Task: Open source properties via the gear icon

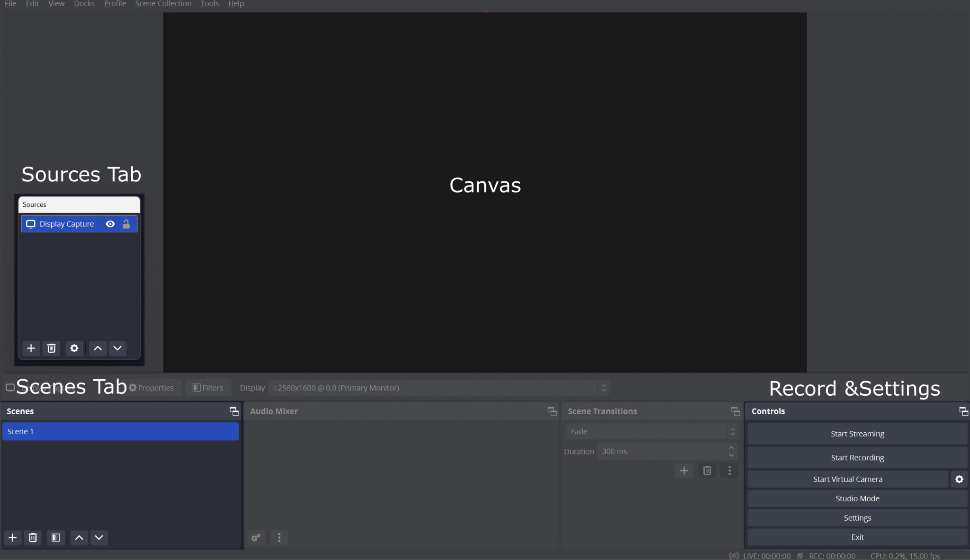Action: click(x=74, y=348)
